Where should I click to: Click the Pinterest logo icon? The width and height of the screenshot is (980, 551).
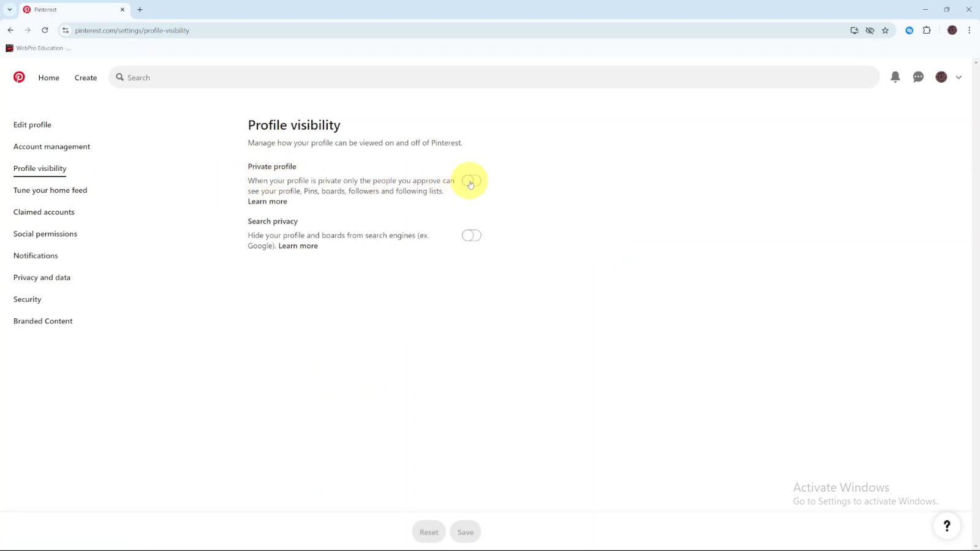pos(19,77)
